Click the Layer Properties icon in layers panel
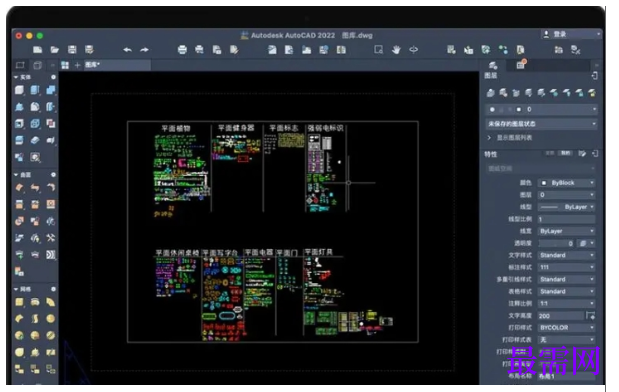This screenshot has width=619, height=392. [490, 93]
